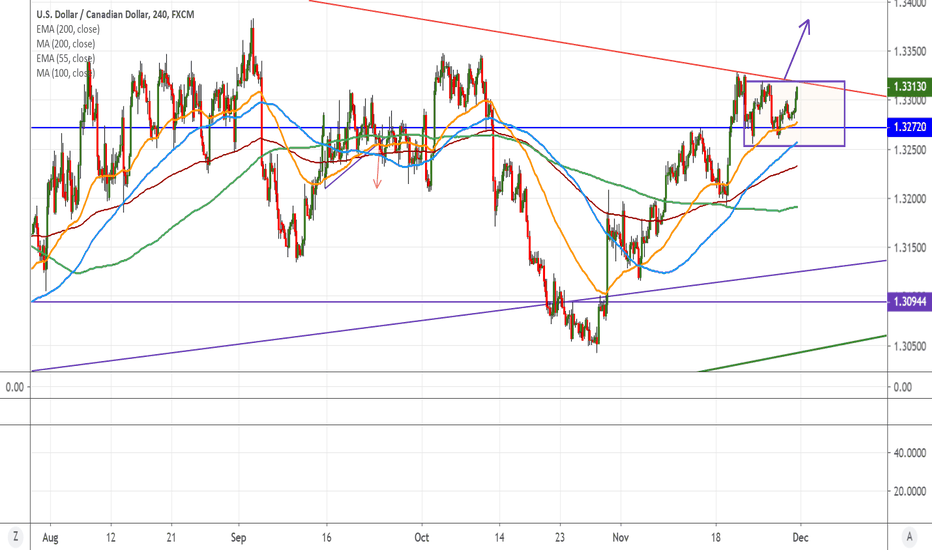The width and height of the screenshot is (932, 550).
Task: Select the small red downward arrow
Action: (377, 177)
